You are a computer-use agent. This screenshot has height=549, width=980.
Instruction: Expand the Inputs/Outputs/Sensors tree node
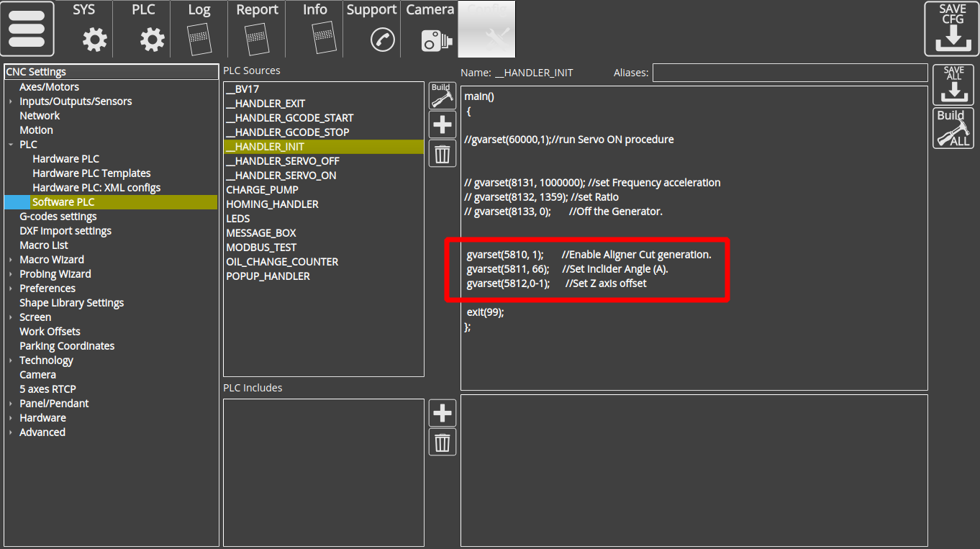(11, 101)
